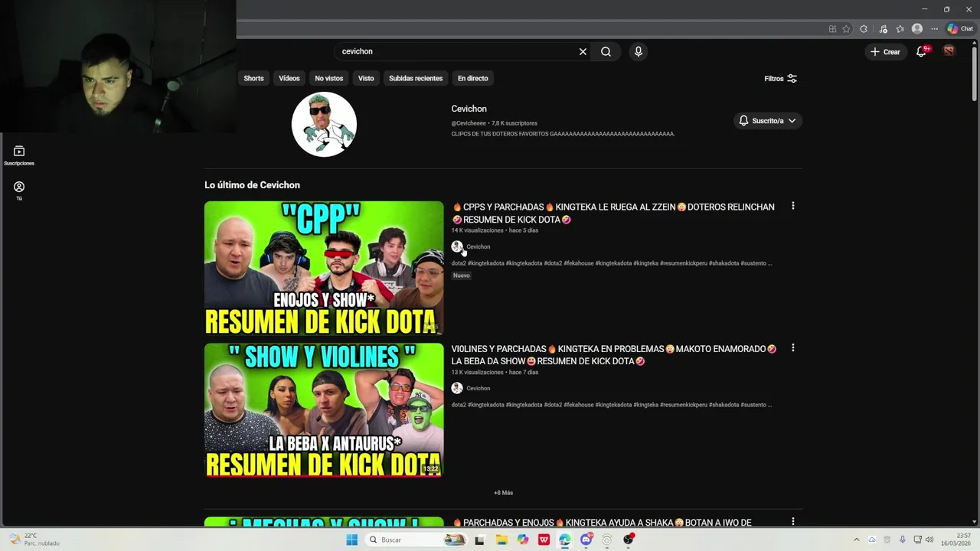This screenshot has width=980, height=551.
Task: Select the 'No vistos' filter chip
Action: coord(328,78)
